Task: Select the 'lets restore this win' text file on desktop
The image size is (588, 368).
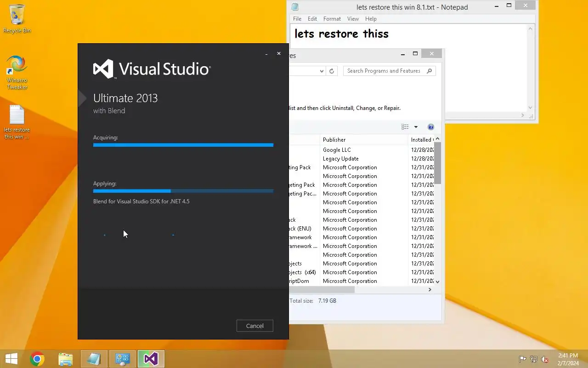Action: (x=17, y=122)
